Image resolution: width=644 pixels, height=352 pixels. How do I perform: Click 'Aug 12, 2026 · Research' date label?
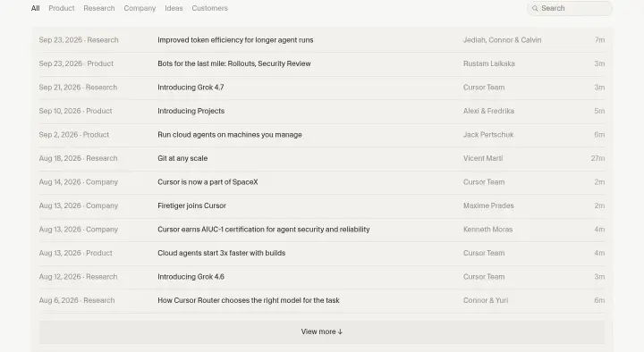[x=78, y=277]
